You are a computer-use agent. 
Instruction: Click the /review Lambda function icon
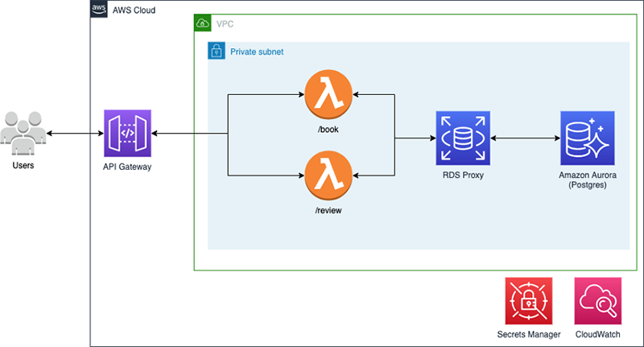pyautogui.click(x=328, y=176)
